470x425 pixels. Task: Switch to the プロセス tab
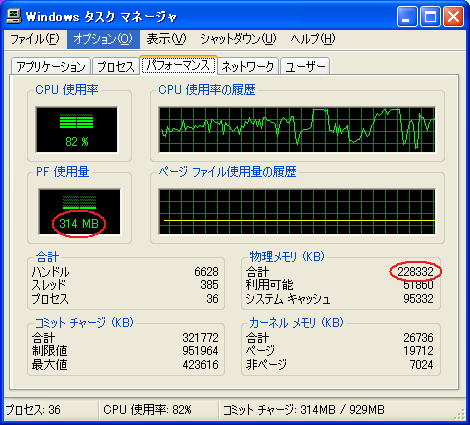click(x=116, y=66)
